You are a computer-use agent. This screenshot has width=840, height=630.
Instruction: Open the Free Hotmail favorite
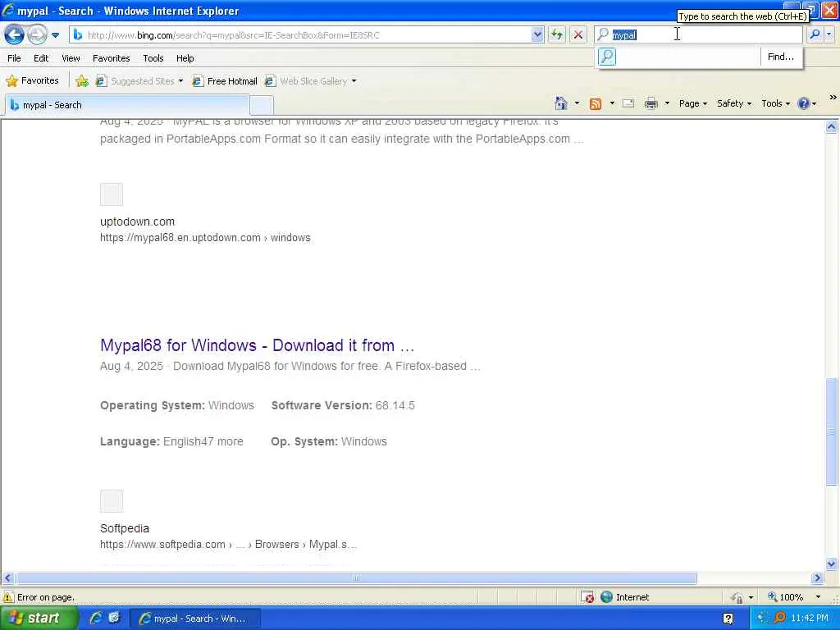[x=225, y=81]
